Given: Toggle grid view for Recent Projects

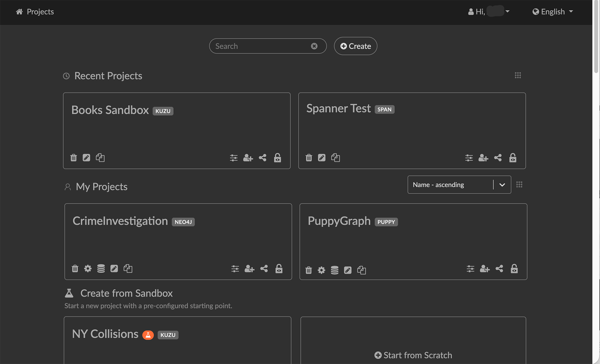Looking at the screenshot, I should 518,75.
